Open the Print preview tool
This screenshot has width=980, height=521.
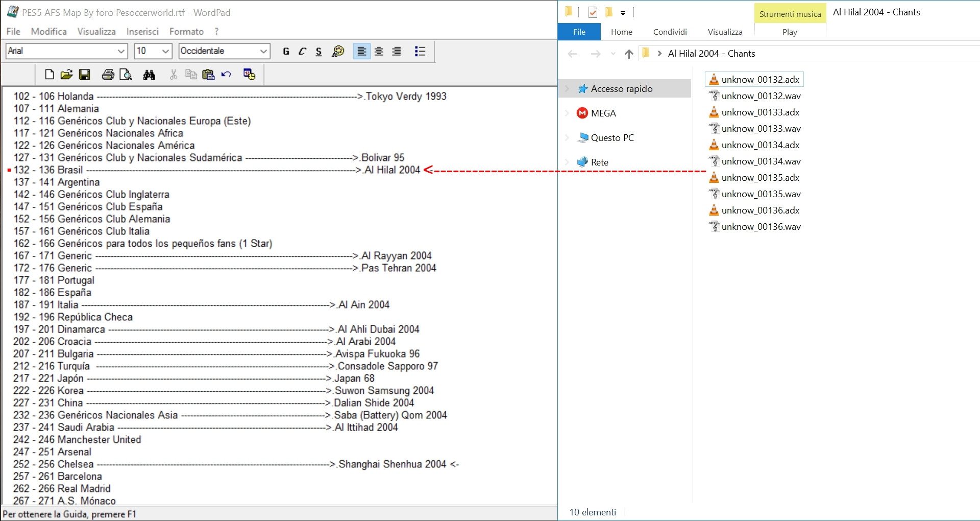click(126, 75)
